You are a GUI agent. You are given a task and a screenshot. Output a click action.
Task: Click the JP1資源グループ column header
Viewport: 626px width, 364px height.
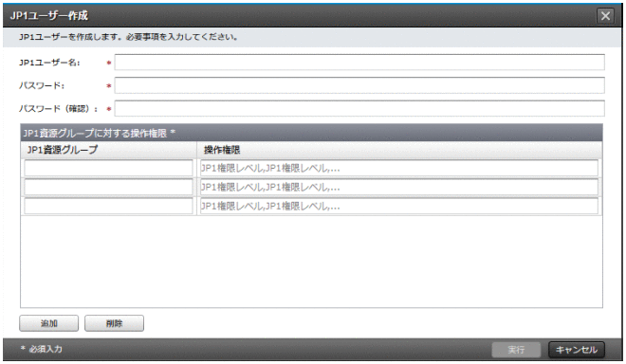coord(108,150)
